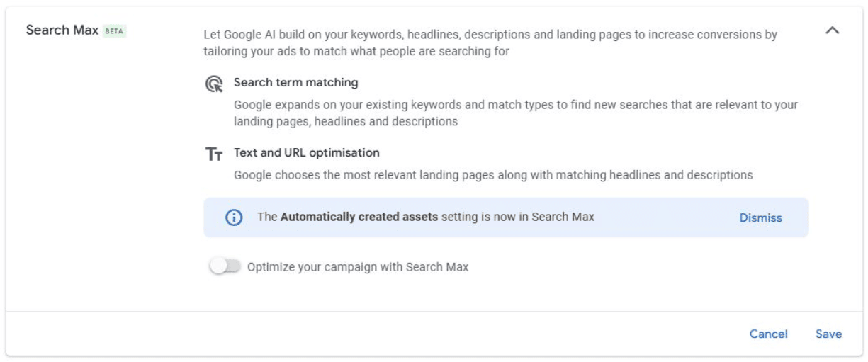Save the Search Max settings

[828, 334]
